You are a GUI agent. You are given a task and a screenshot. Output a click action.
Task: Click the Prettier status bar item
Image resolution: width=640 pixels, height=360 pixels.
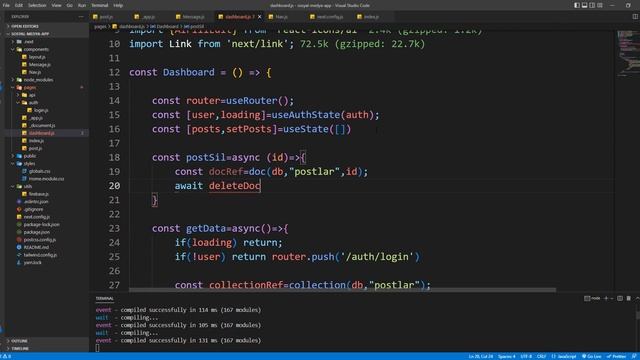[x=616, y=357]
